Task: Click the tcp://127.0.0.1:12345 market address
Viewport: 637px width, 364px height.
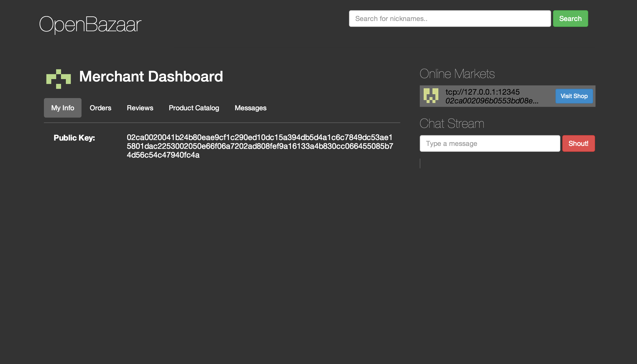Action: click(482, 92)
